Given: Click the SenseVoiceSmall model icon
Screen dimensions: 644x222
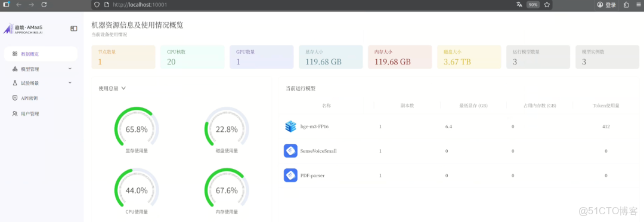Looking at the screenshot, I should [290, 151].
